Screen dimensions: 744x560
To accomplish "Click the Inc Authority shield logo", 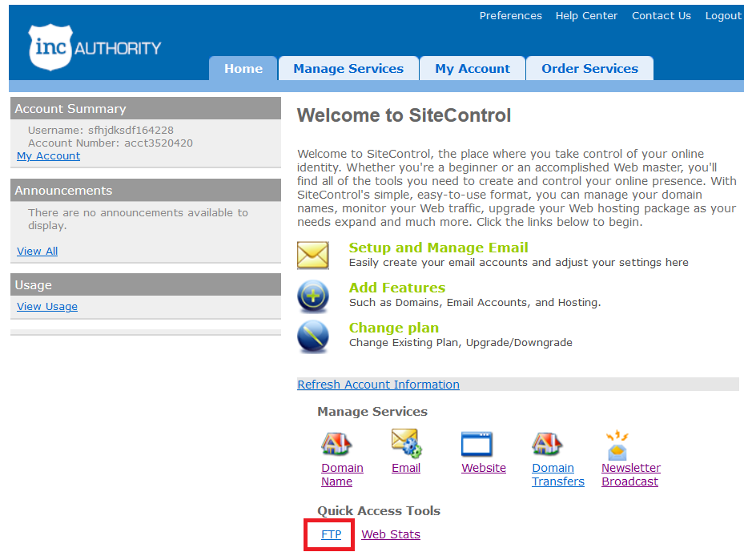I will click(51, 47).
